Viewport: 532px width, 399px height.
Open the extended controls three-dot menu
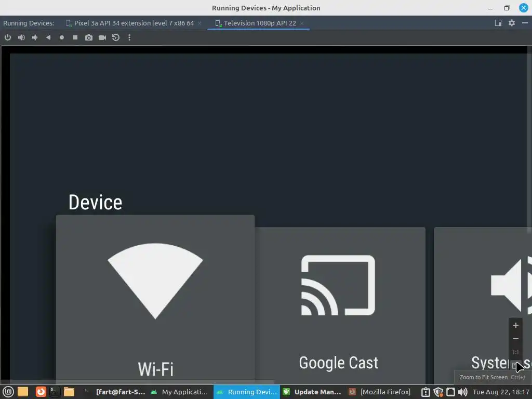click(x=129, y=37)
